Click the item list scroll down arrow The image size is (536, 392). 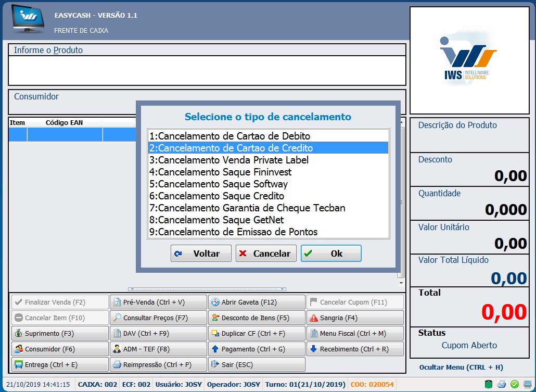[x=401, y=283]
